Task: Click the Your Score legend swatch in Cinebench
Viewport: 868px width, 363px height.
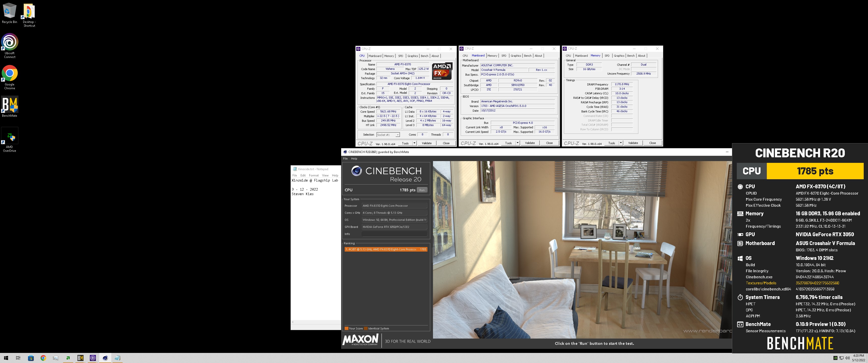Action: (x=346, y=329)
